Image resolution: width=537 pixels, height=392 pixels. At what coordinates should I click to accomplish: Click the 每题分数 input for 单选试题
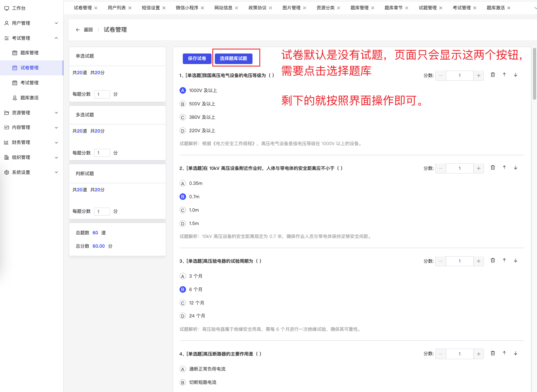[102, 94]
